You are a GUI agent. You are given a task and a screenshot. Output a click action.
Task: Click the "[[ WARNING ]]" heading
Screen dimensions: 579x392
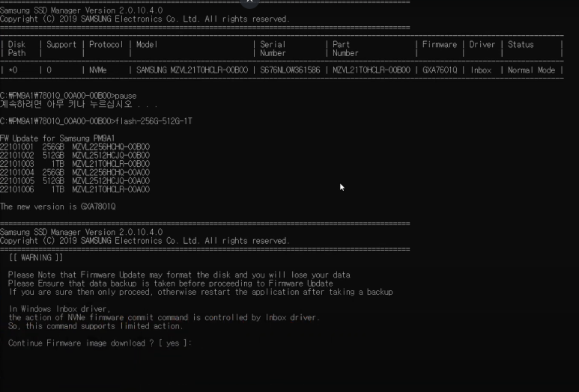[x=36, y=258]
